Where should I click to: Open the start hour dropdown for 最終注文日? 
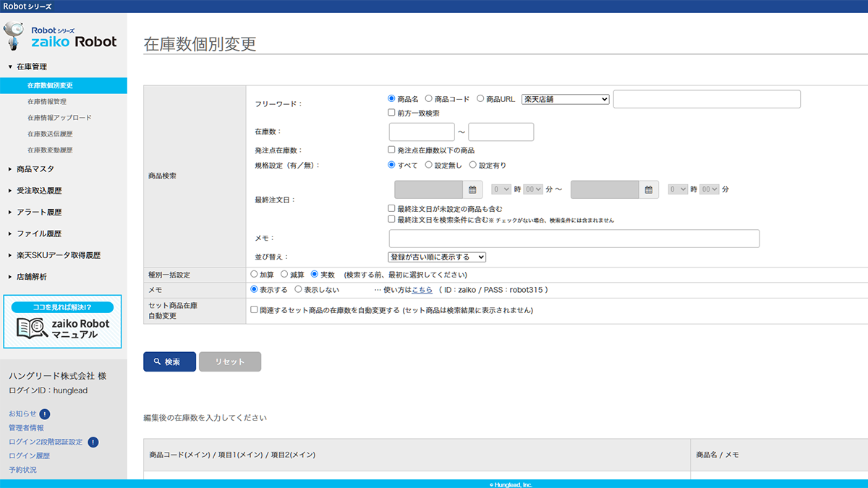[501, 189]
